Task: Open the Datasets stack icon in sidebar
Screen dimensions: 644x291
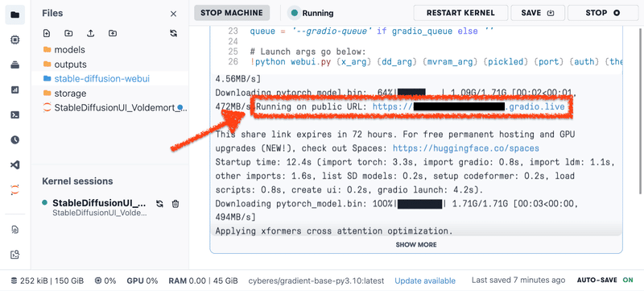Action: [14, 65]
